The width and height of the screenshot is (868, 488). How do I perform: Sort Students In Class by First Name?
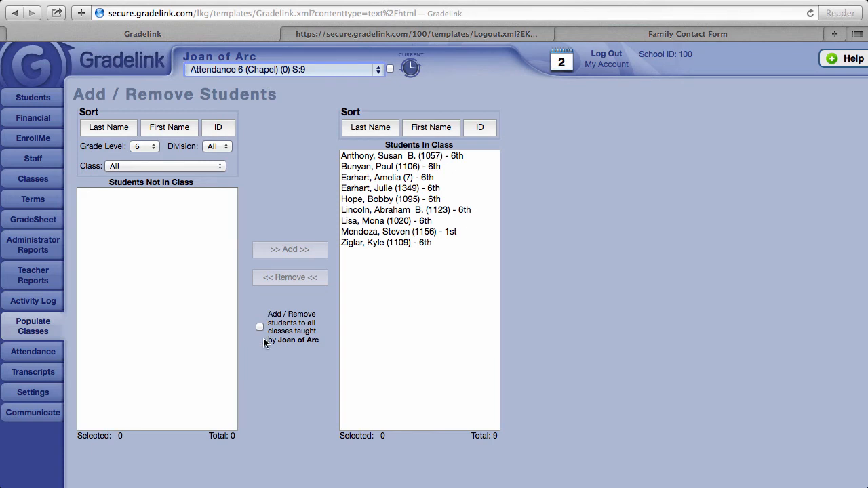431,127
